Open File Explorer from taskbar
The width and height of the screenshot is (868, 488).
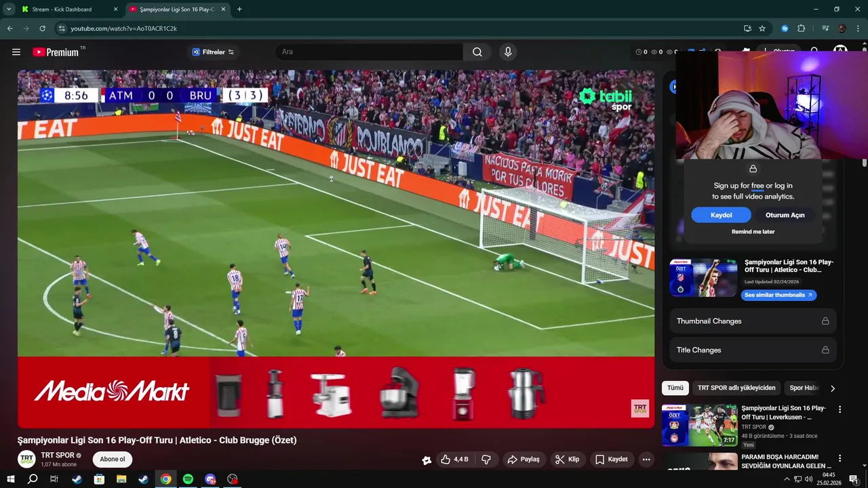tap(121, 479)
